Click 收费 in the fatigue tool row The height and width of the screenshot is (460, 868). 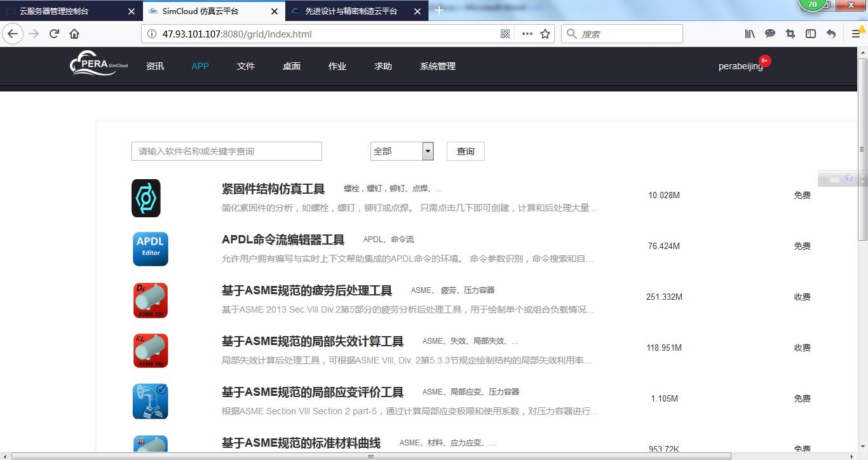click(x=802, y=297)
